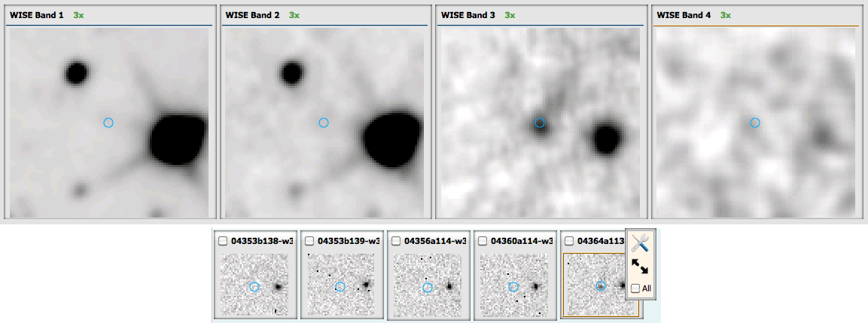Click the WISE Band 4 image
868x323 pixels.
756,123
